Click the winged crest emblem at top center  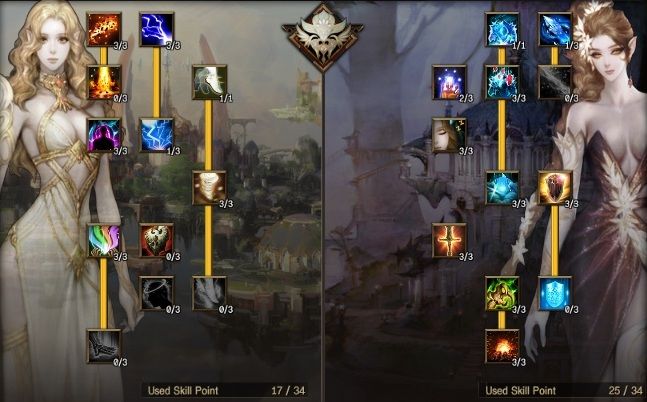tap(323, 37)
